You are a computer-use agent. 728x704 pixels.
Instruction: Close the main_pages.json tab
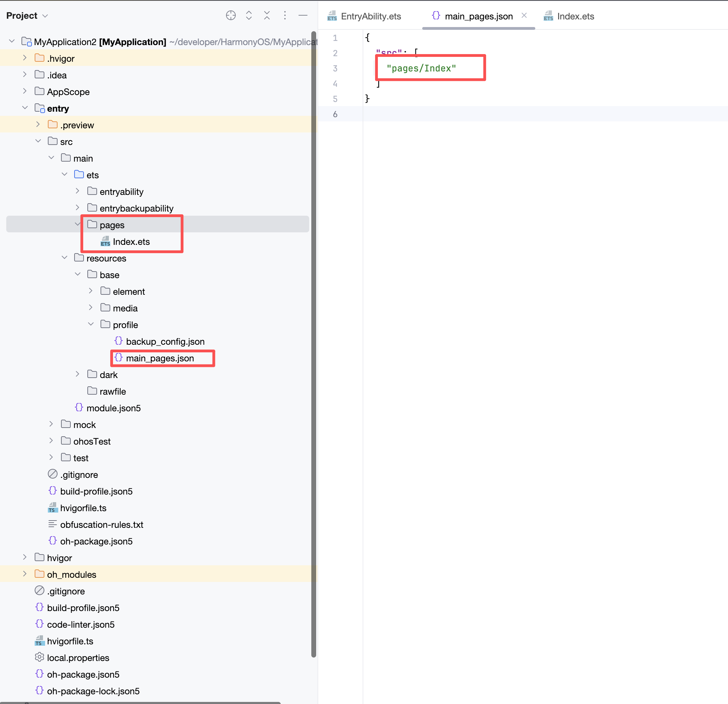[524, 15]
